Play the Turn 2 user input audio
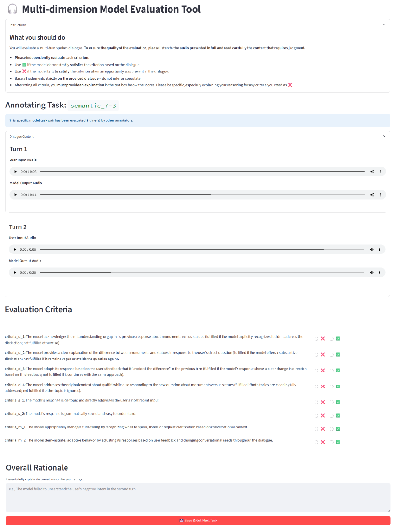 (x=15, y=249)
